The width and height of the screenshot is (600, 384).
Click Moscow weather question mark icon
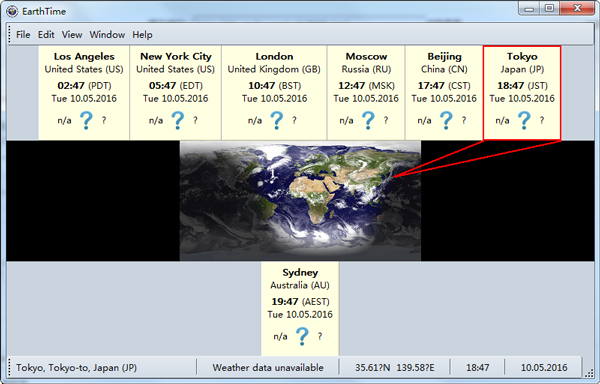tap(368, 120)
